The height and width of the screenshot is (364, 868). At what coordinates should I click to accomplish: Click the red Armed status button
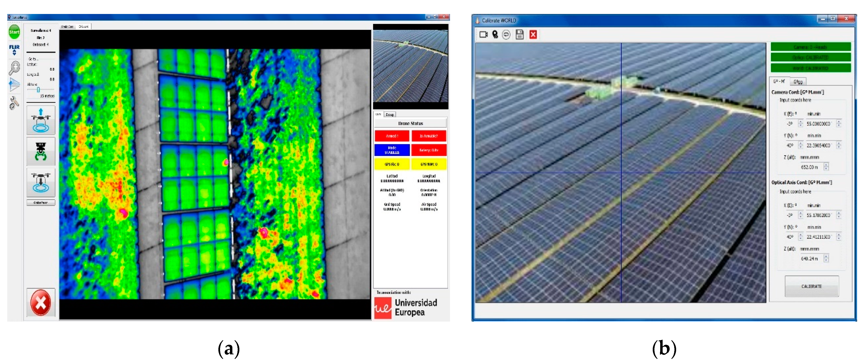point(392,136)
